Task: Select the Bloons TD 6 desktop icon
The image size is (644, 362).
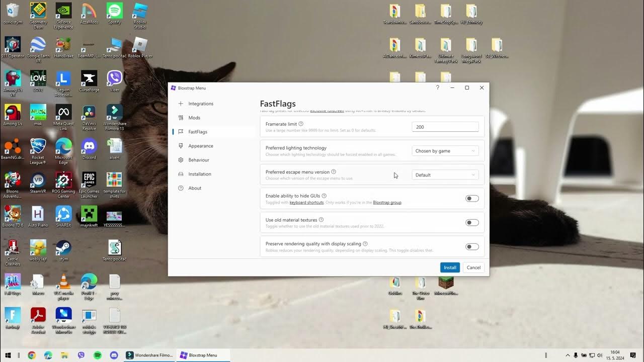Action: 13,217
